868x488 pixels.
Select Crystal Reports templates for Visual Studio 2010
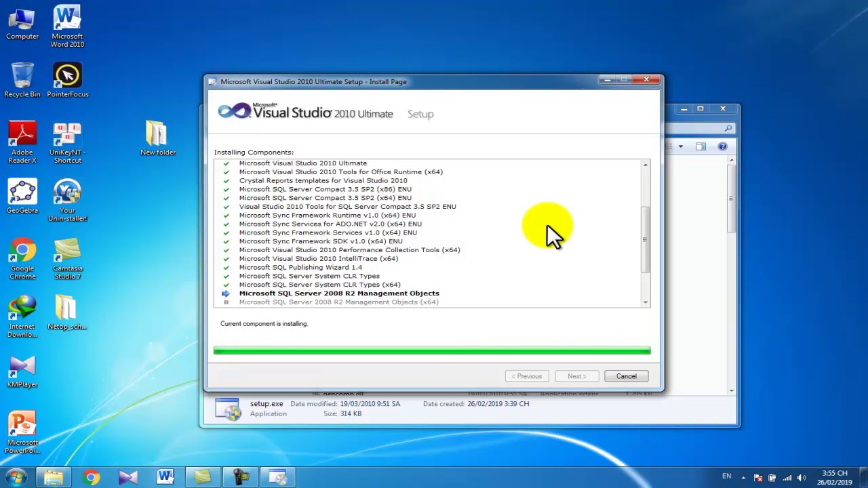pos(323,180)
